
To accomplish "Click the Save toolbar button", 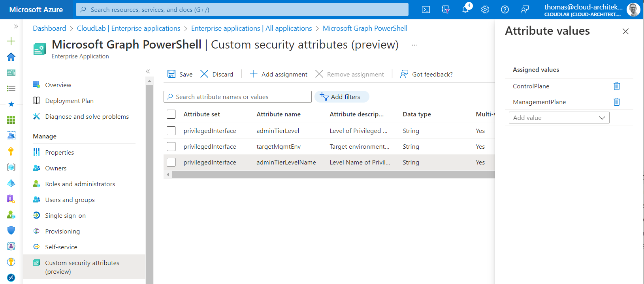I will coord(180,74).
